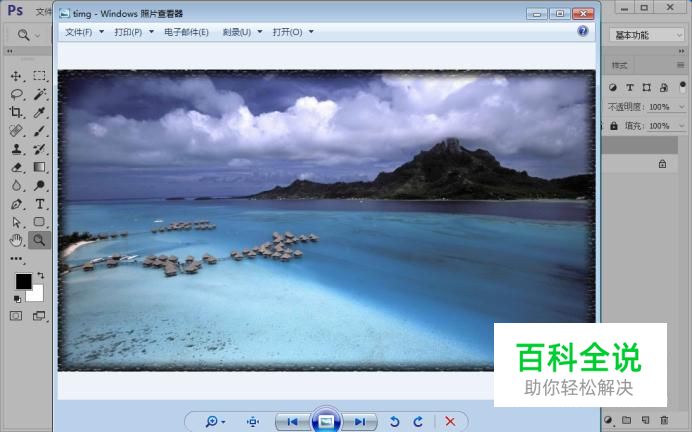692x432 pixels.
Task: Select the Brush tool
Action: [x=39, y=131]
